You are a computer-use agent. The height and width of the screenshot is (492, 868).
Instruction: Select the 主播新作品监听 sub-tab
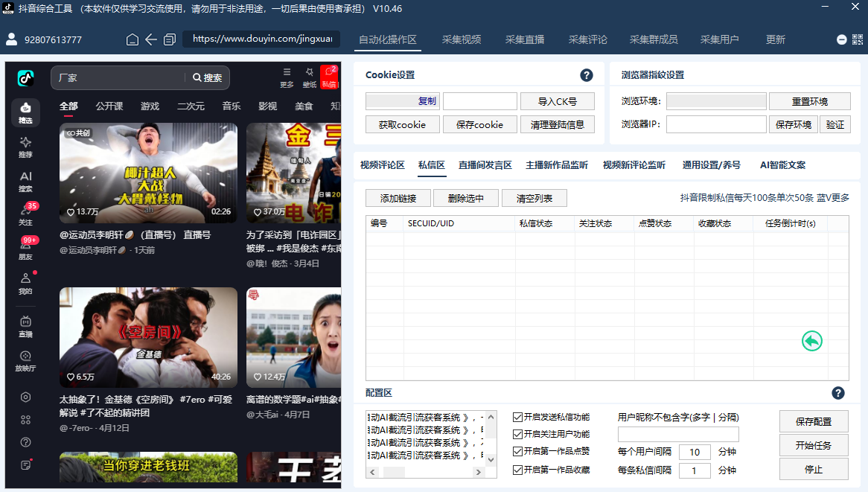pyautogui.click(x=557, y=165)
